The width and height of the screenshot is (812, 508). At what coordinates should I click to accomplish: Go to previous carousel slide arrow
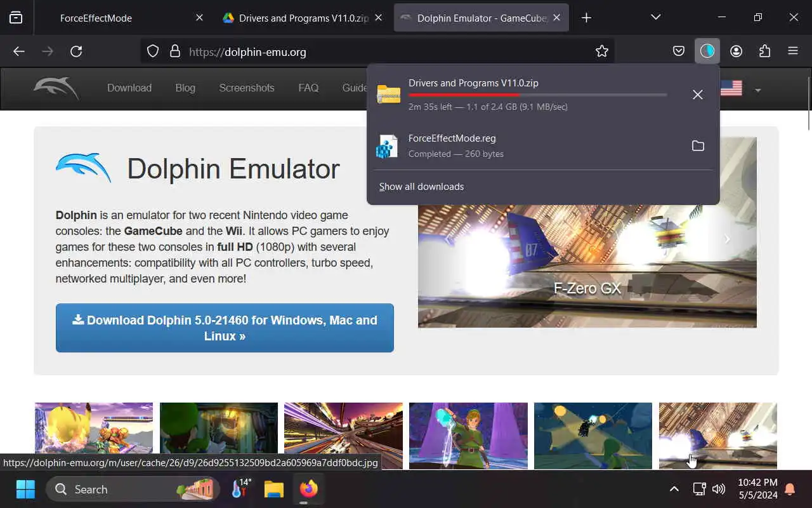click(x=447, y=239)
